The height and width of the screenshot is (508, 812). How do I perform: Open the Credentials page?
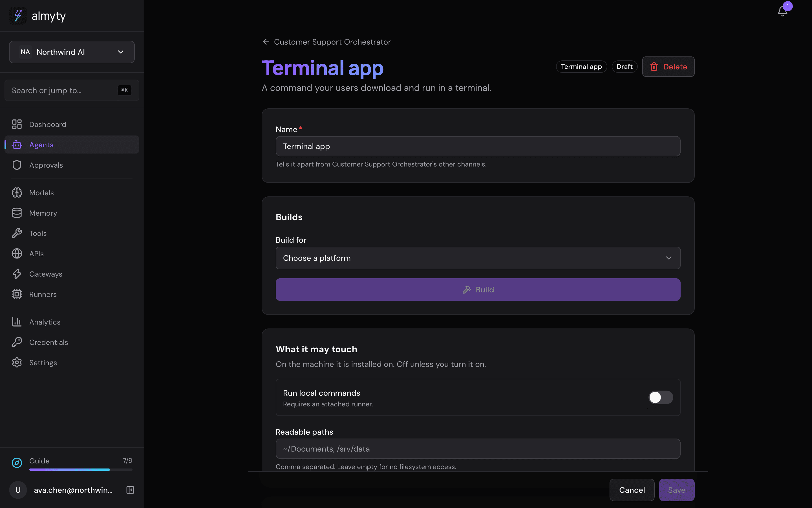72,342
